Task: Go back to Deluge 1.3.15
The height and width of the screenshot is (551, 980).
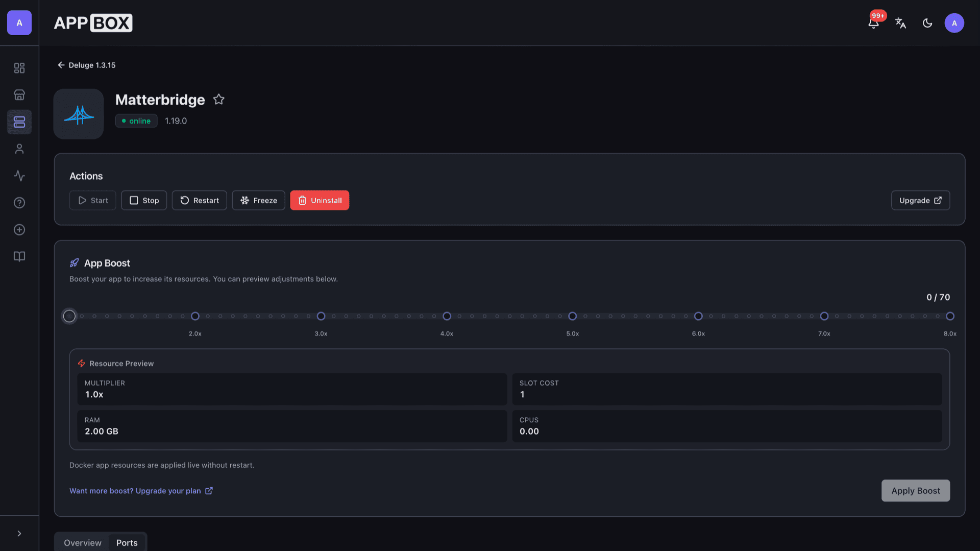Action: pyautogui.click(x=86, y=65)
